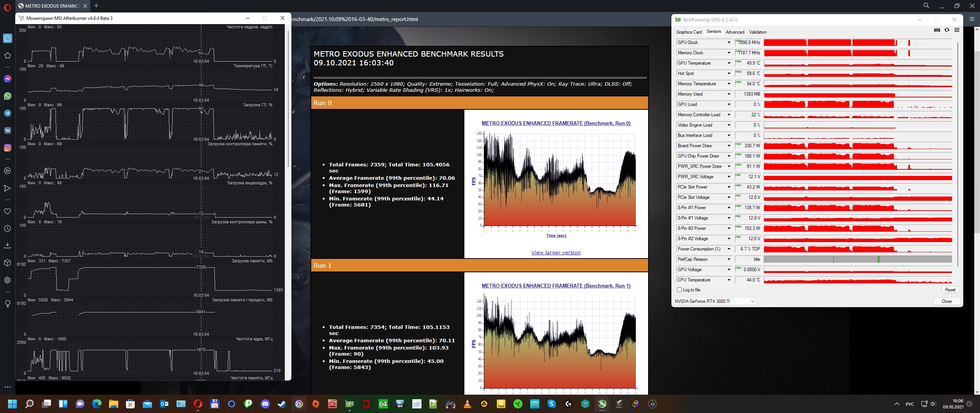Take a GPU-Z screenshot with the camera icon
980x413 pixels.
pos(937,30)
